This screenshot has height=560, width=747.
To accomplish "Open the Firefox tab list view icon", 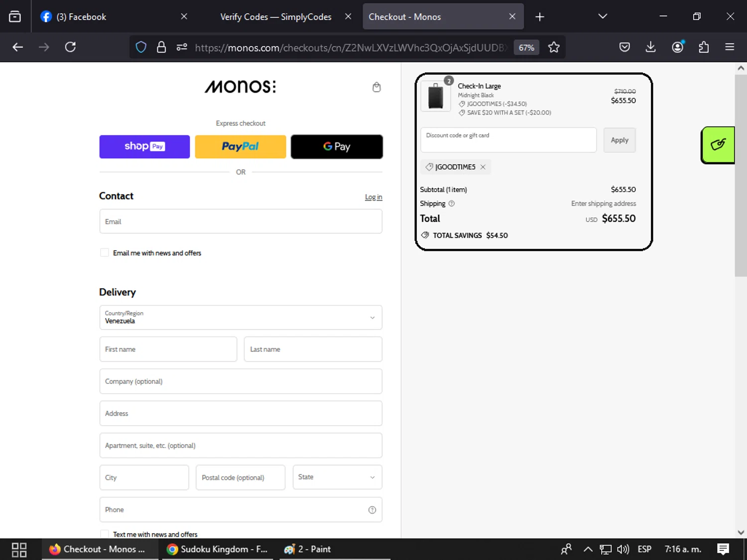I will (x=15, y=16).
